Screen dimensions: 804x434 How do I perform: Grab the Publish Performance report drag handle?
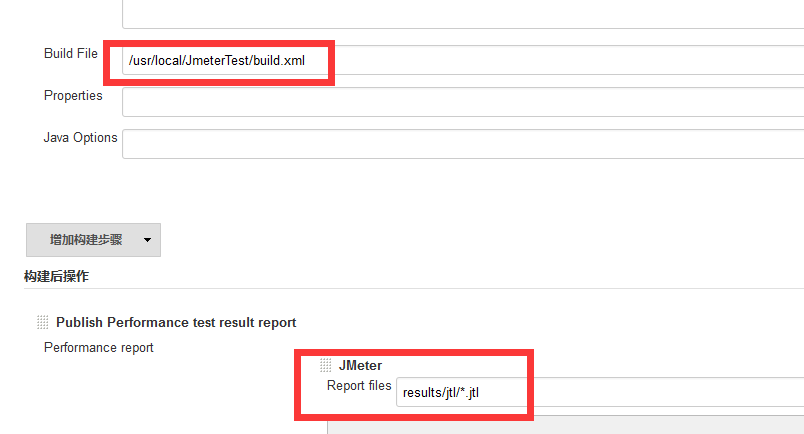43,322
